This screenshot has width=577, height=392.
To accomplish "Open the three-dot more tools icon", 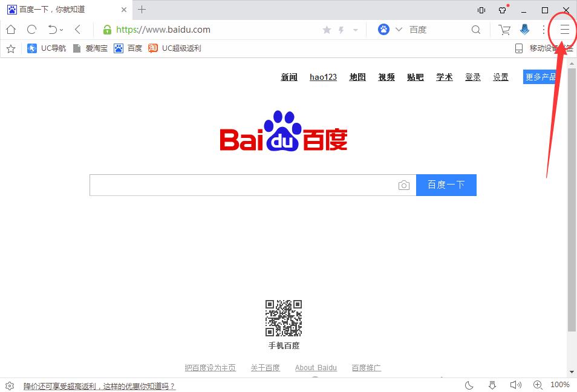I will [544, 30].
